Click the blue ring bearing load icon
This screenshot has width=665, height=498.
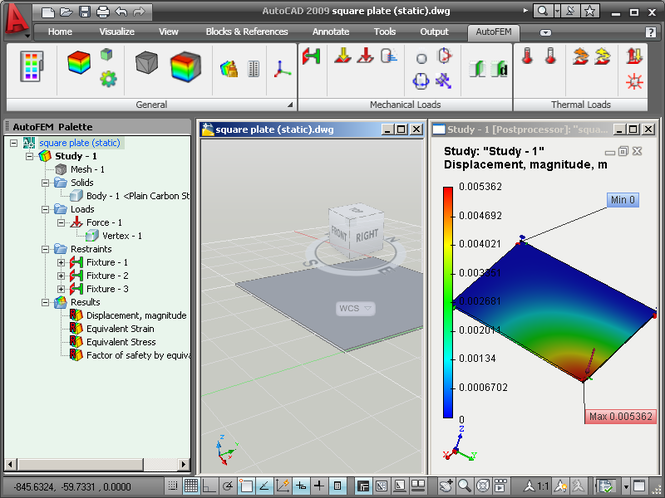[x=421, y=81]
